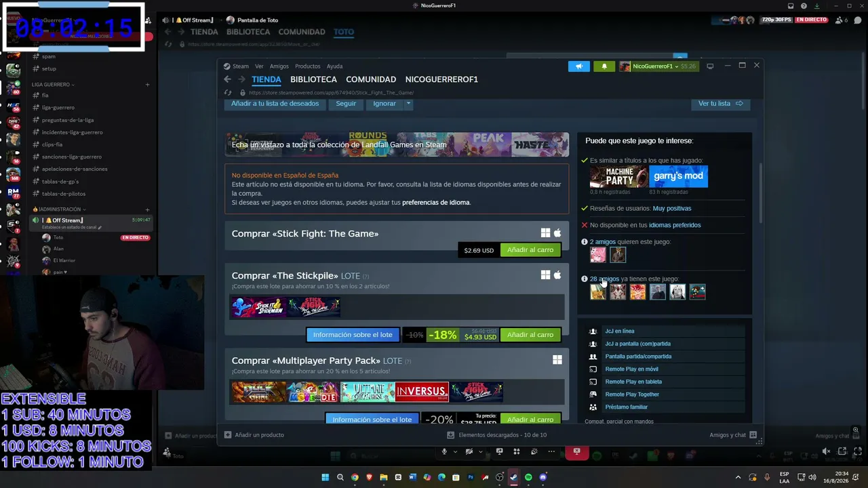
Task: Open Windows taskbar search
Action: point(340,477)
